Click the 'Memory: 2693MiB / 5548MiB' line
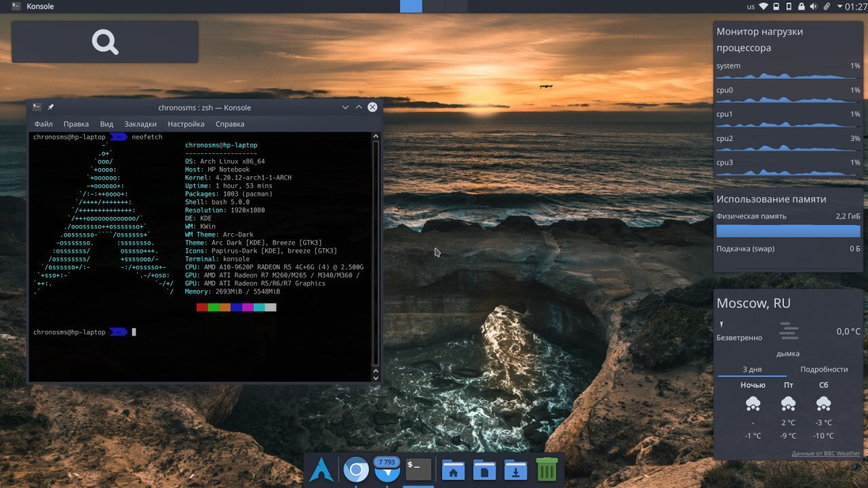This screenshot has height=488, width=868. (233, 291)
